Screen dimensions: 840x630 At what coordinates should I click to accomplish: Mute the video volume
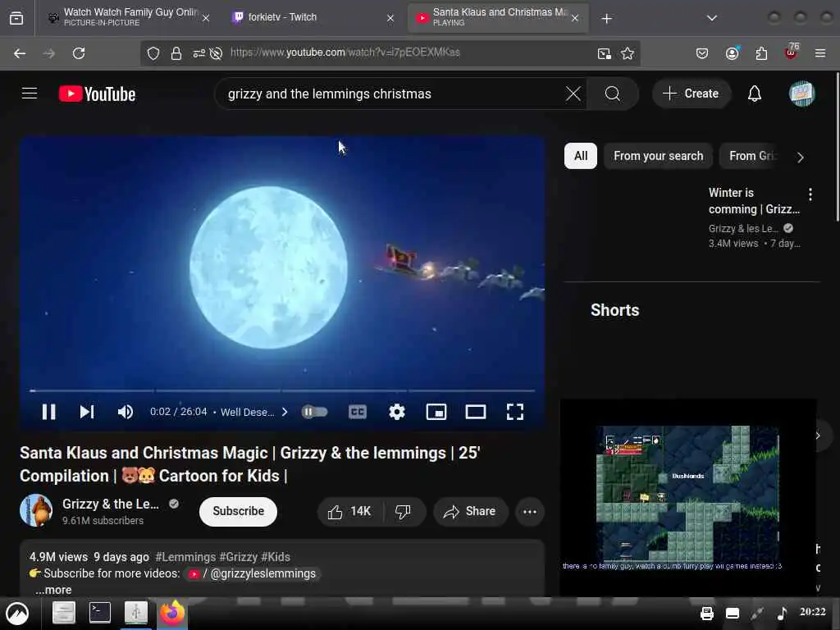tap(125, 412)
